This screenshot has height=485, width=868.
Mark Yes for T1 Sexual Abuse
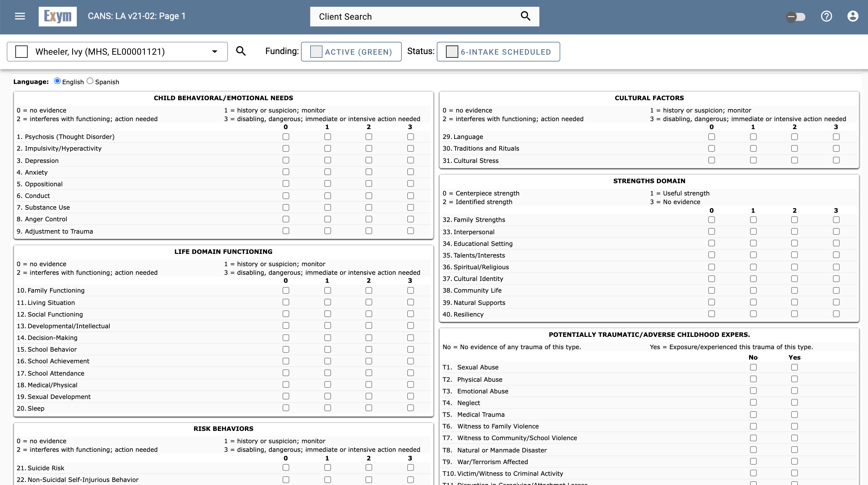pyautogui.click(x=794, y=367)
